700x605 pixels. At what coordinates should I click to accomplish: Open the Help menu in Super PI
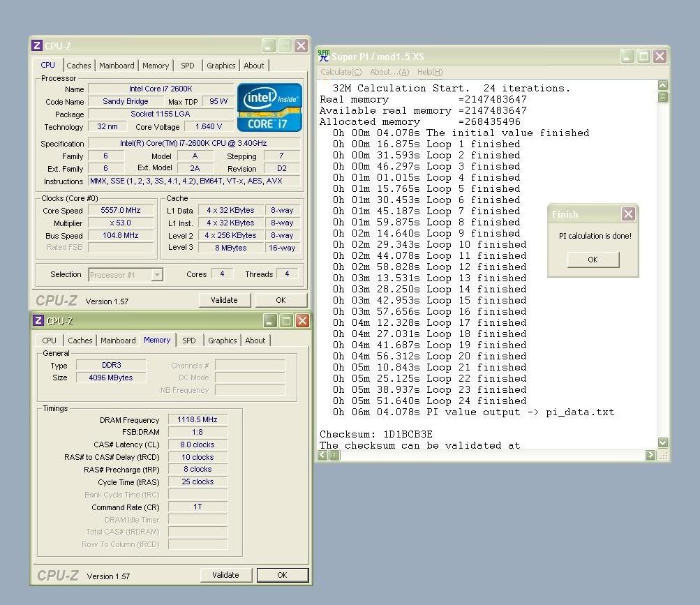coord(430,72)
